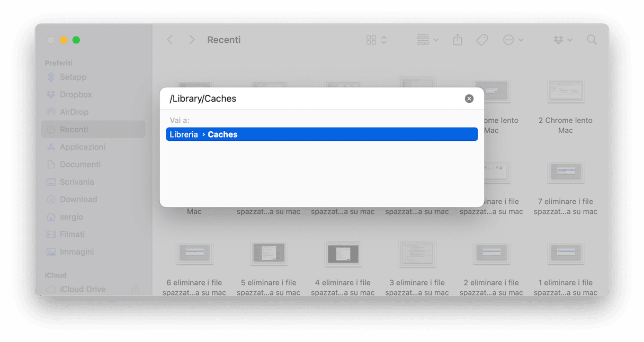Click the search magnifier icon
This screenshot has height=342, width=644.
pos(592,40)
